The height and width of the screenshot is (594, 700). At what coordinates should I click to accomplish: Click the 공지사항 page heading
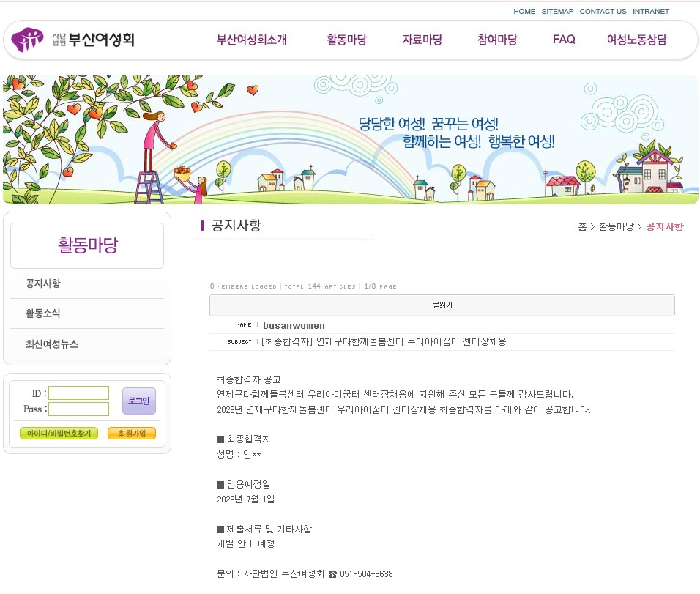pos(237,226)
